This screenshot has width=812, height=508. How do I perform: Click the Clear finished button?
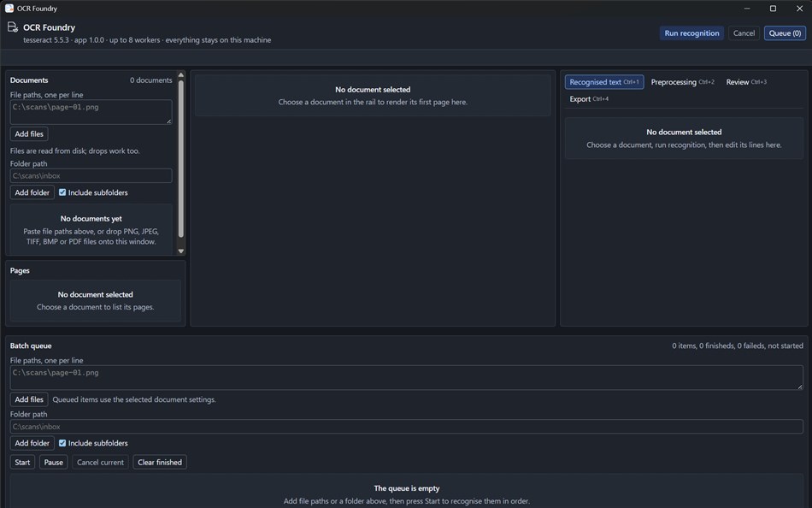coord(160,463)
